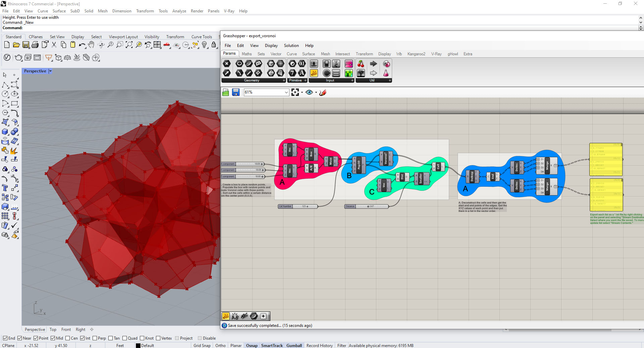Viewport: 644px width, 348px height.
Task: Click the Pan hand tool in Rhino's toolbar
Action: click(x=91, y=45)
